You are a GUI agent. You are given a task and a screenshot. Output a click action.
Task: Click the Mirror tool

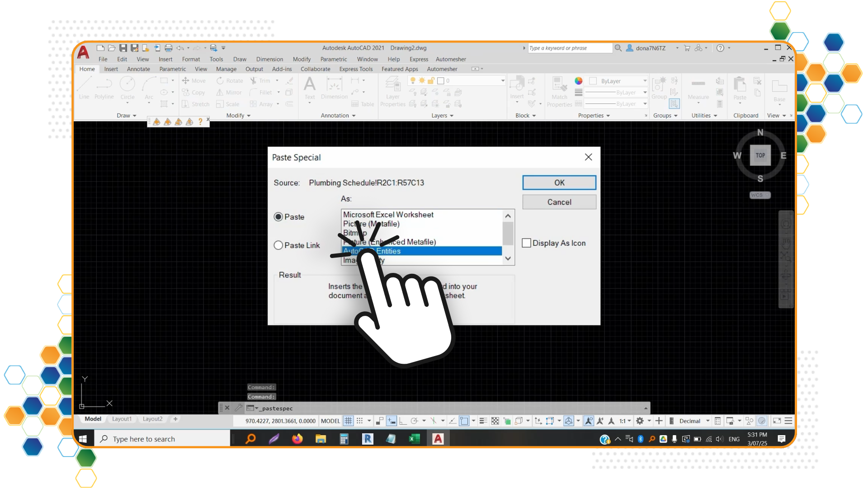tap(229, 93)
